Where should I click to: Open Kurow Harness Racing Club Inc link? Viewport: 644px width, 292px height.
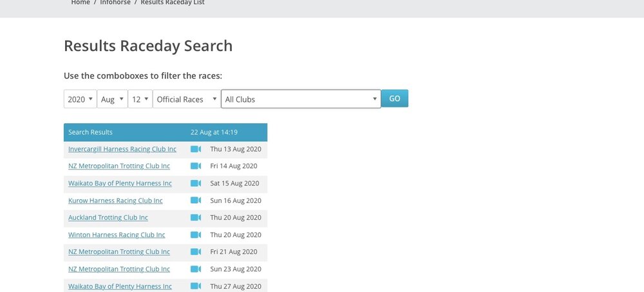tap(115, 200)
